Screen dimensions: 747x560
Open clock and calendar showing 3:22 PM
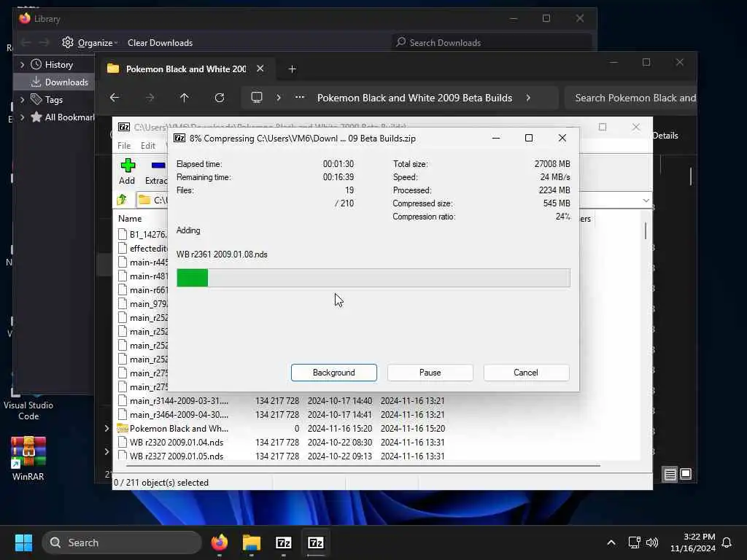click(693, 542)
